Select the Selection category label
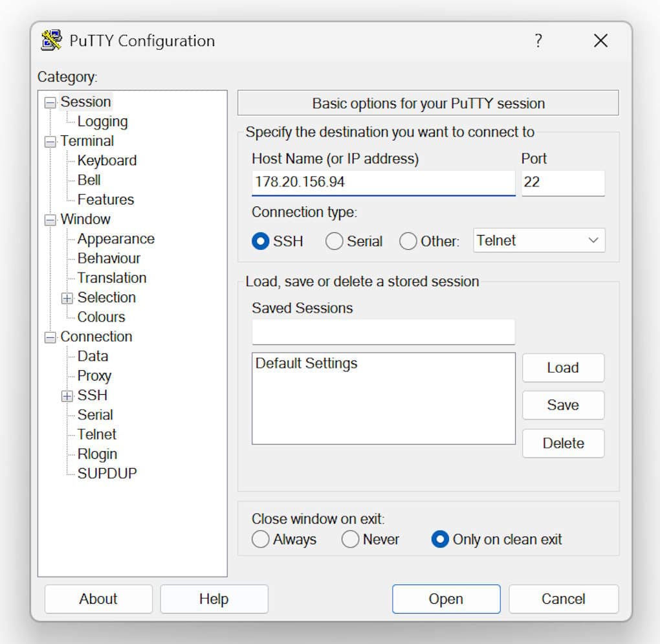Screen dimensions: 660x644 tap(107, 297)
